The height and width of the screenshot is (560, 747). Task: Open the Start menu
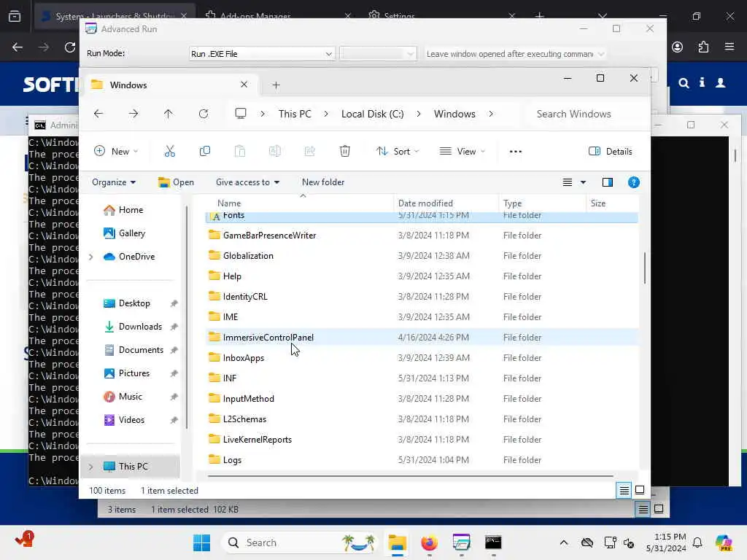[202, 542]
